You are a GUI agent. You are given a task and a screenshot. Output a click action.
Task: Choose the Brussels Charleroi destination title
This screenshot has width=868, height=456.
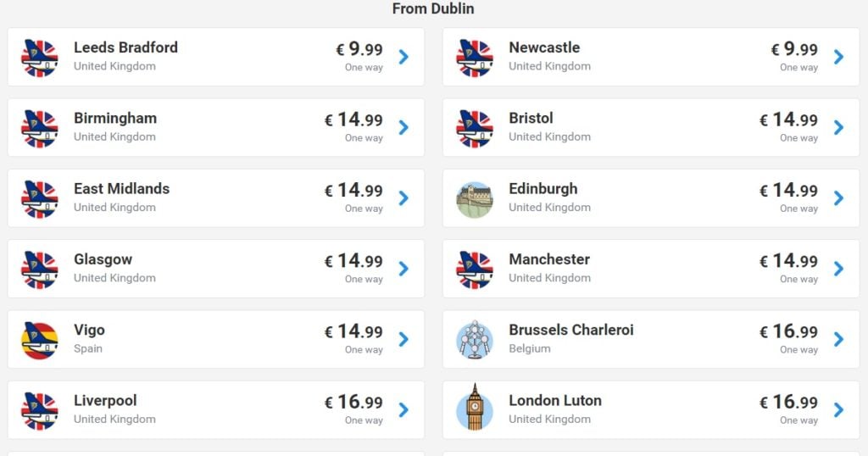tap(570, 330)
